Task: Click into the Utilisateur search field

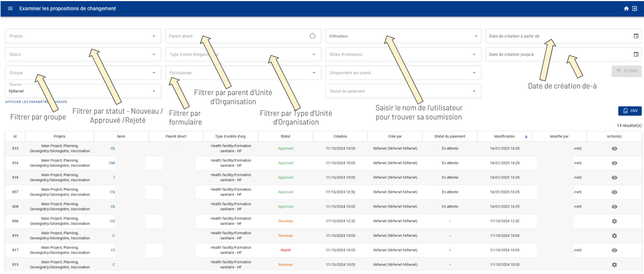Action: click(x=403, y=36)
